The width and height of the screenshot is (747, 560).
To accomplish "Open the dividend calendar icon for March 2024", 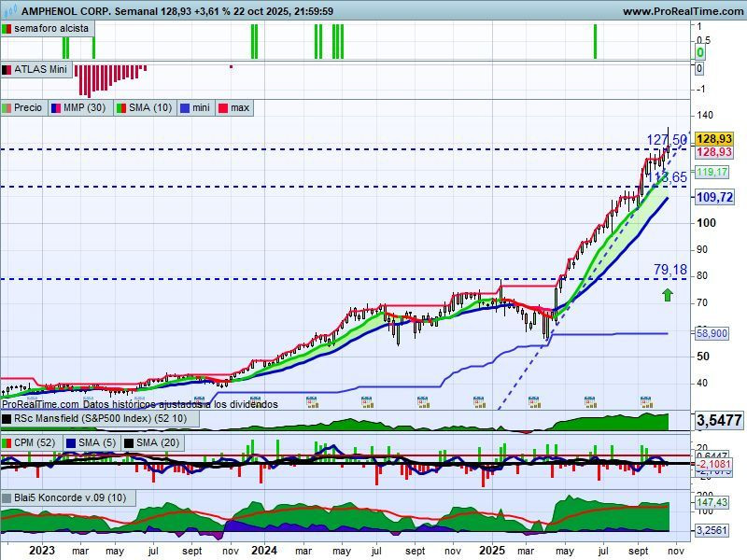I will coord(312,402).
